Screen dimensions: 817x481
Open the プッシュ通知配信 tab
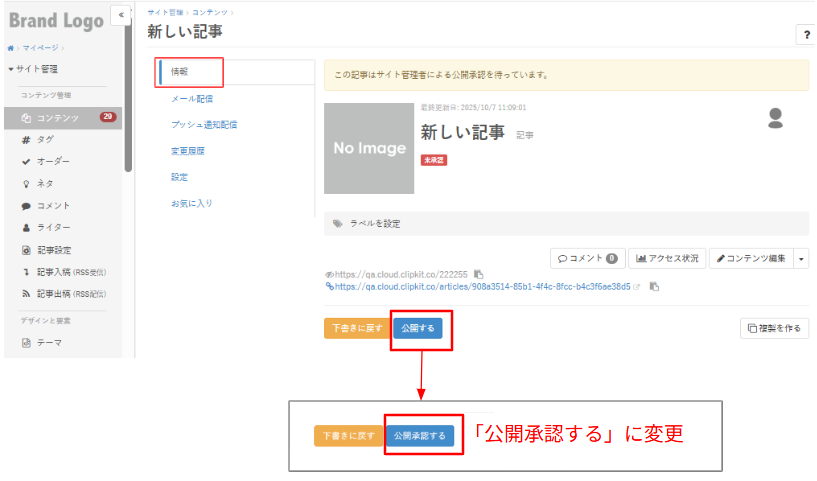pos(204,125)
